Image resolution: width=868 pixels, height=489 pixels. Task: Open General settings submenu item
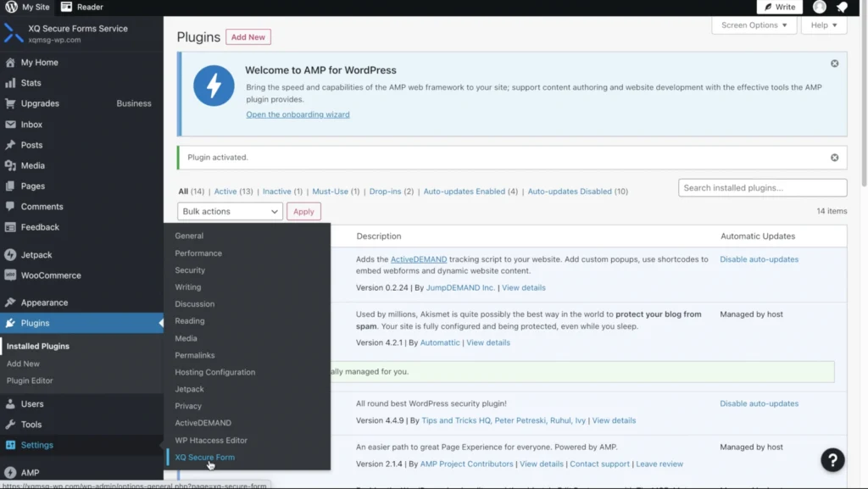(x=189, y=236)
